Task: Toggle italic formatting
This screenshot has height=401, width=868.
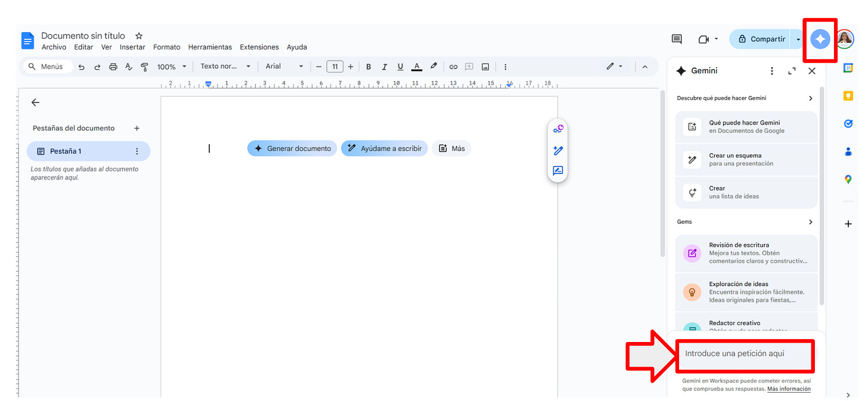Action: coord(385,67)
